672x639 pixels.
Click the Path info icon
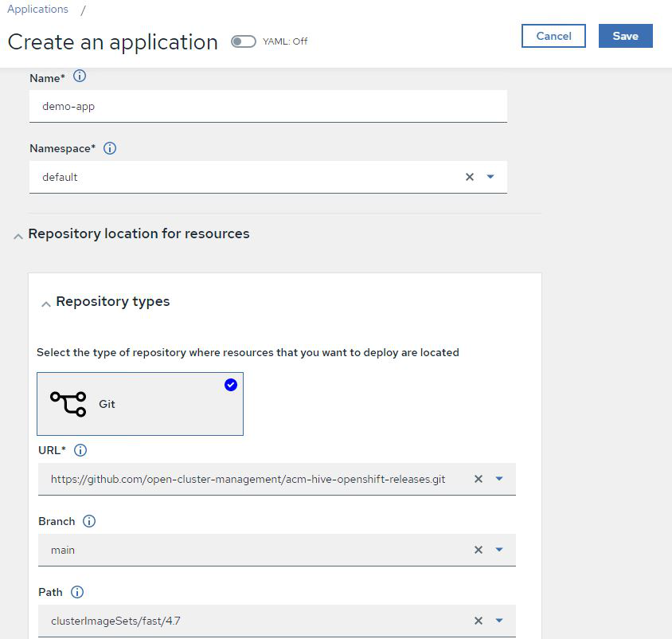pyautogui.click(x=77, y=592)
